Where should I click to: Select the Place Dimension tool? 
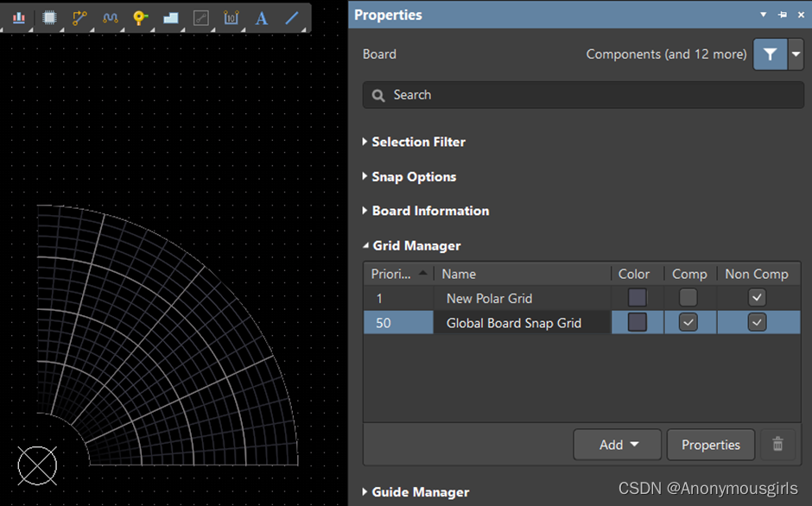(231, 17)
